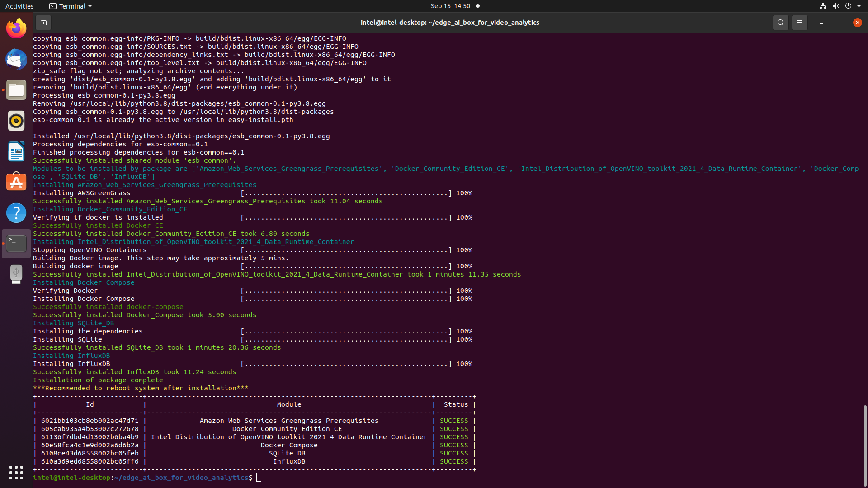The width and height of the screenshot is (868, 488).
Task: Open LibreOffice Writer from the dock
Action: [x=16, y=152]
